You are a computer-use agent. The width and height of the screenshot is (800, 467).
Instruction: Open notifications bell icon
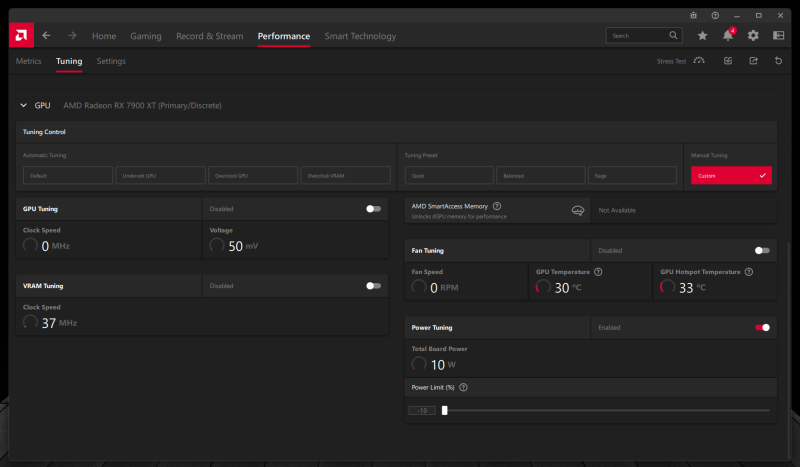pyautogui.click(x=728, y=35)
